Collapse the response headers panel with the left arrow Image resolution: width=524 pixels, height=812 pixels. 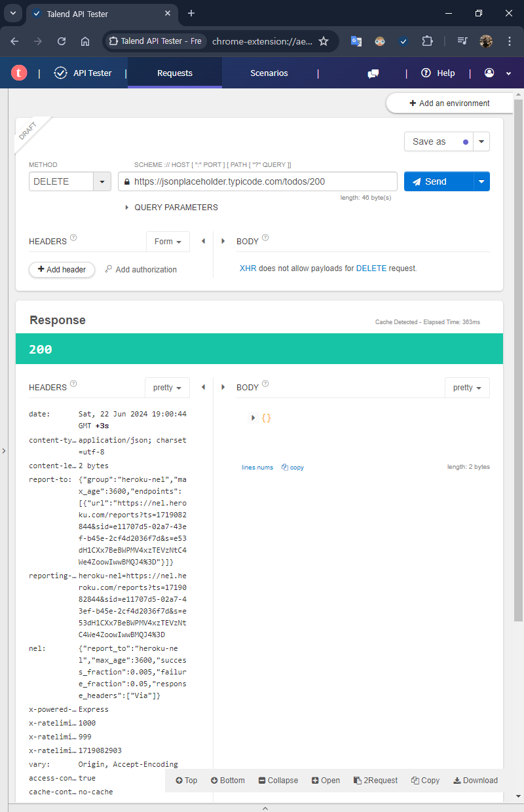pos(203,388)
